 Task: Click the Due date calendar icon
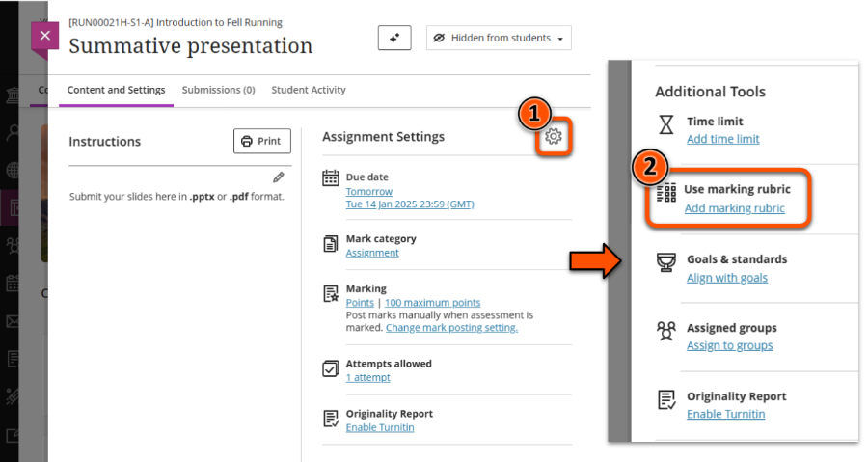[330, 177]
